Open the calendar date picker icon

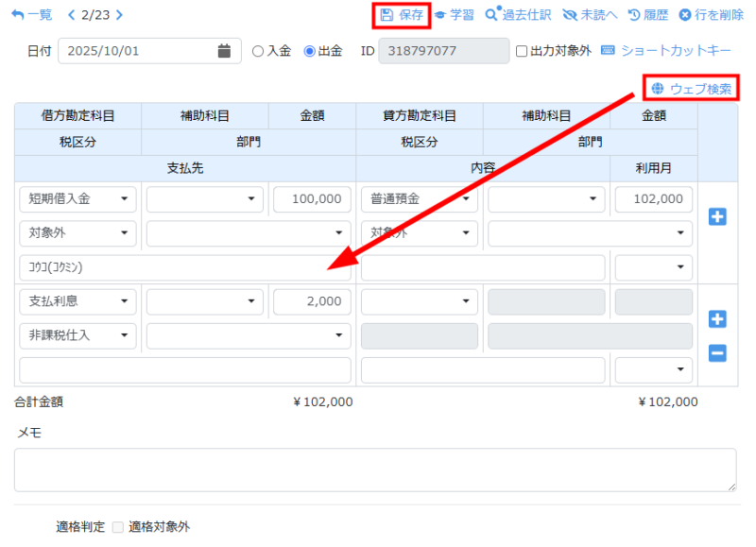coord(224,51)
